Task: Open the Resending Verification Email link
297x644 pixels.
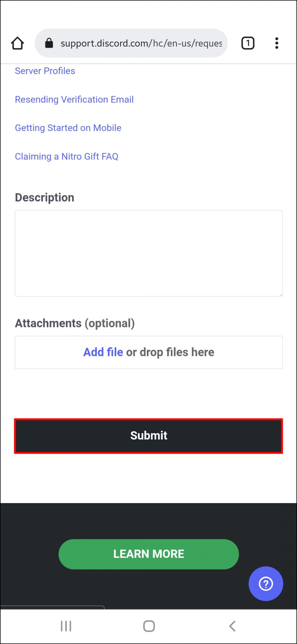Action: pyautogui.click(x=74, y=100)
